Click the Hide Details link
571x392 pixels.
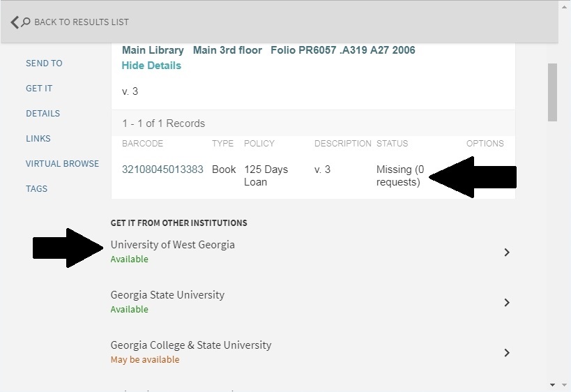click(151, 66)
